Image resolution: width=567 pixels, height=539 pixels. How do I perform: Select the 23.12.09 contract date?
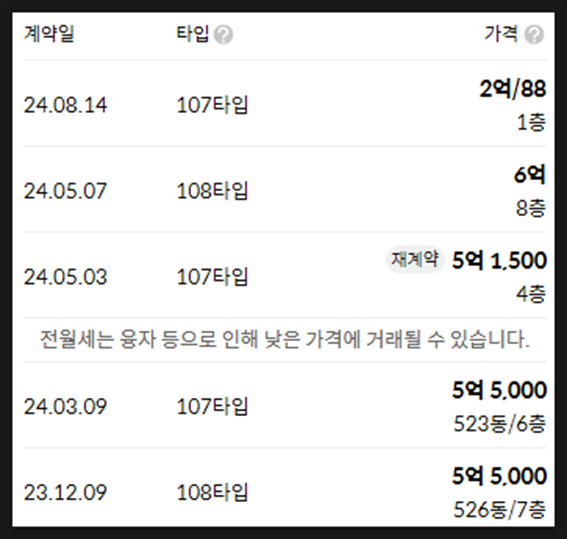[65, 492]
